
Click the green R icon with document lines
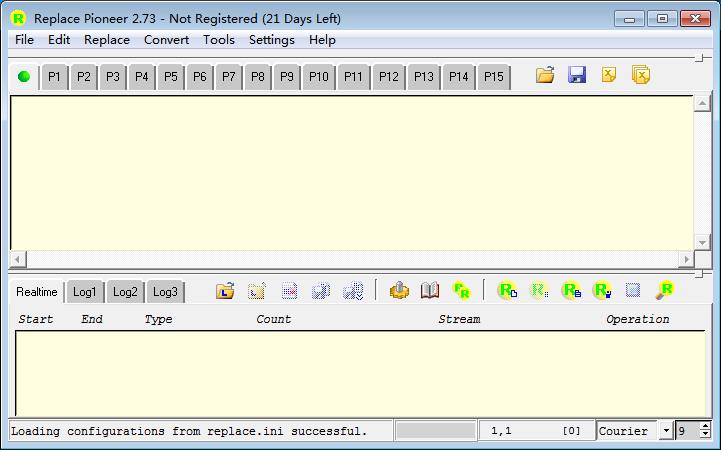[x=571, y=291]
